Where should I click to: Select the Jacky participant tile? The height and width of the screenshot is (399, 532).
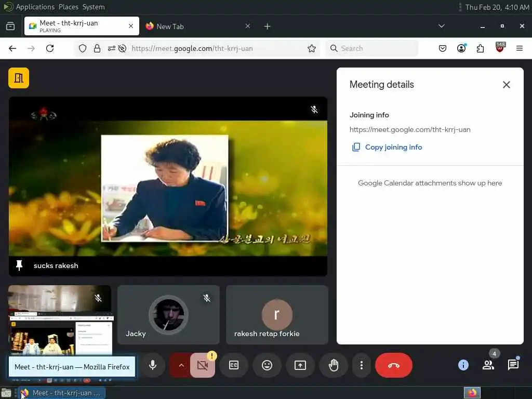click(x=168, y=314)
